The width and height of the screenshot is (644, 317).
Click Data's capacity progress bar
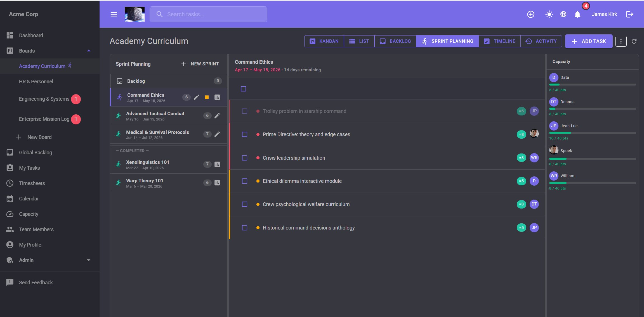coord(592,84)
